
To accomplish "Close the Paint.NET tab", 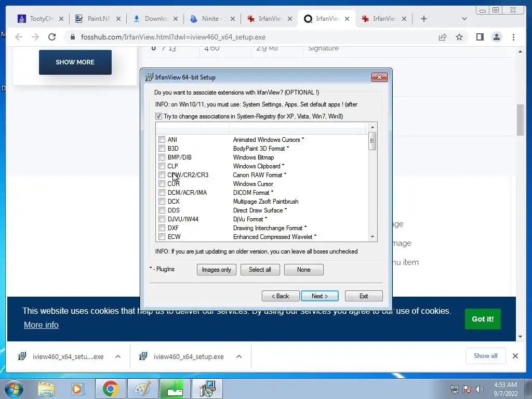I will [x=118, y=19].
